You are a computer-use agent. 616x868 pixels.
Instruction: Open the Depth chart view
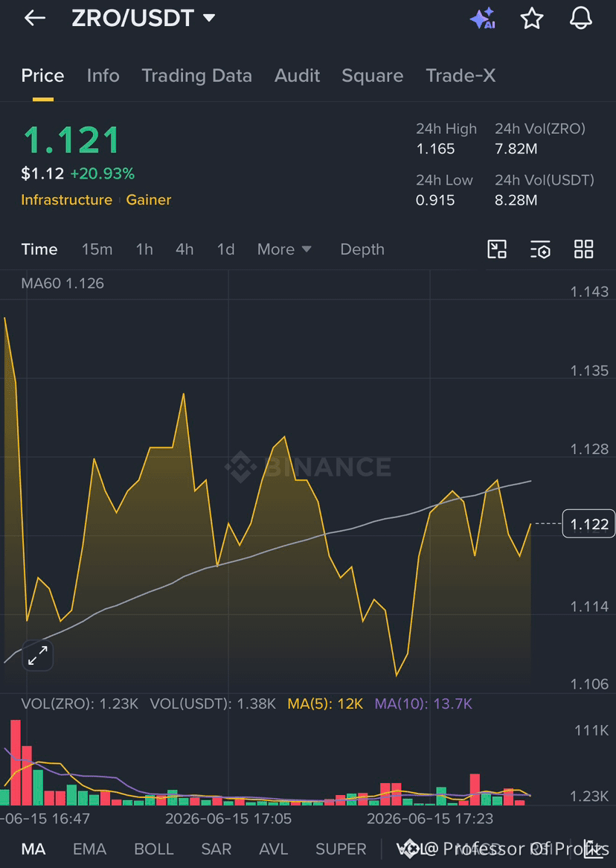tap(362, 249)
